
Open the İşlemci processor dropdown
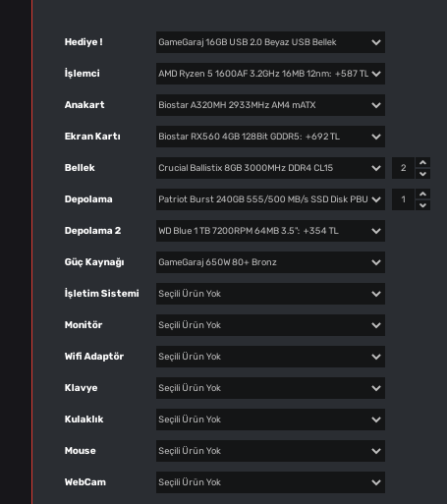[270, 74]
